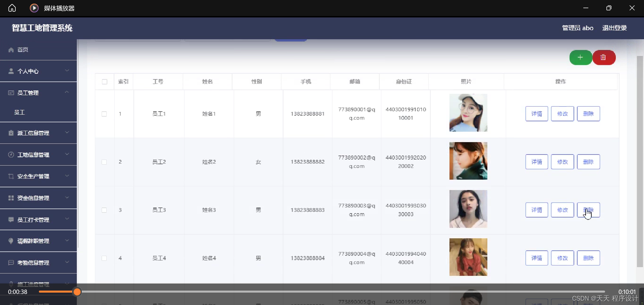Click the icon beside 安全生产管理
The height and width of the screenshot is (305, 644).
click(x=11, y=176)
